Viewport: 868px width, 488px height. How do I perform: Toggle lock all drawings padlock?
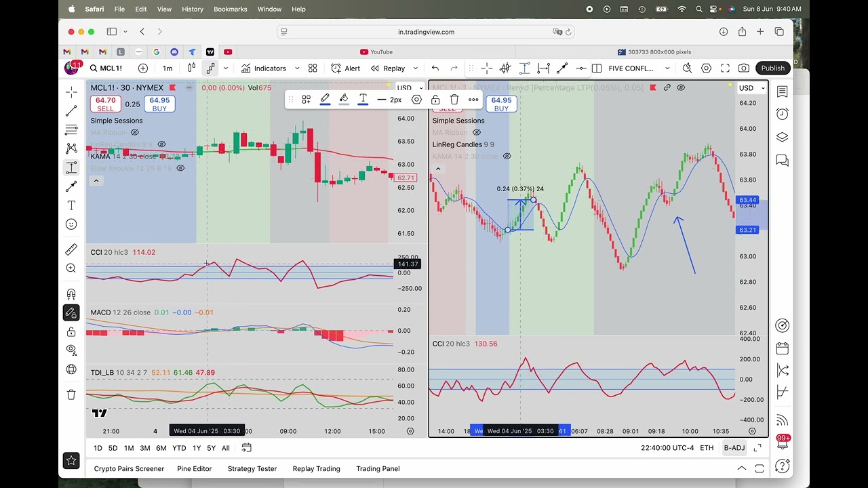click(71, 331)
